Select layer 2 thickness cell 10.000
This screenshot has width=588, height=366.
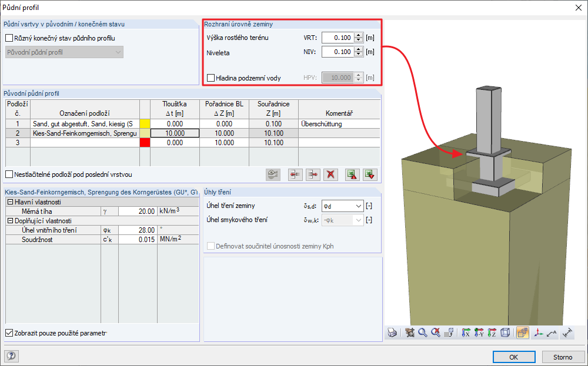175,133
